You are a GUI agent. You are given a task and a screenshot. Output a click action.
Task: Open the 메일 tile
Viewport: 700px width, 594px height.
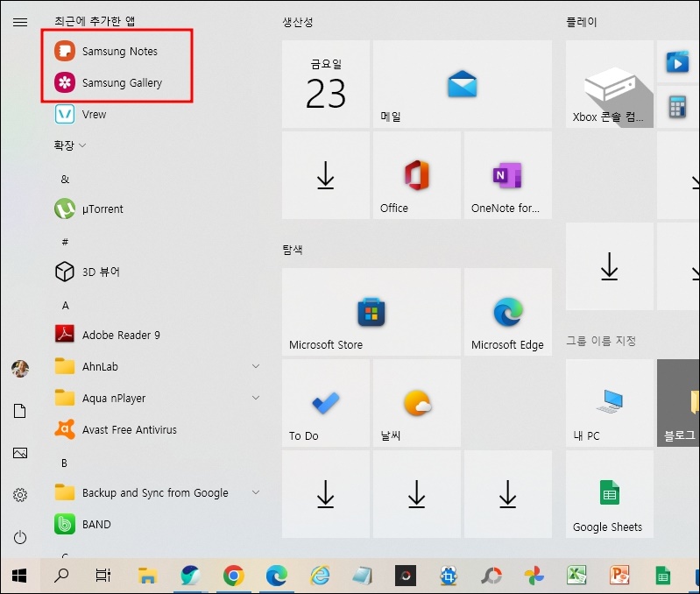[463, 84]
